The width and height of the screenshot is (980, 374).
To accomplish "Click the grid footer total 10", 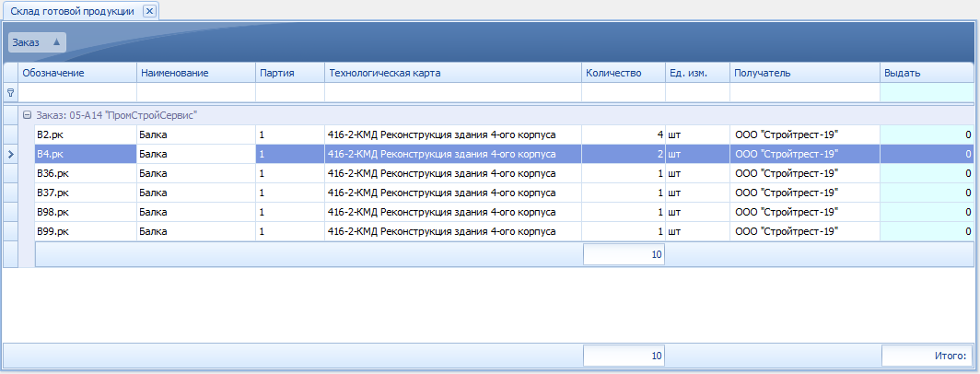I will point(624,356).
